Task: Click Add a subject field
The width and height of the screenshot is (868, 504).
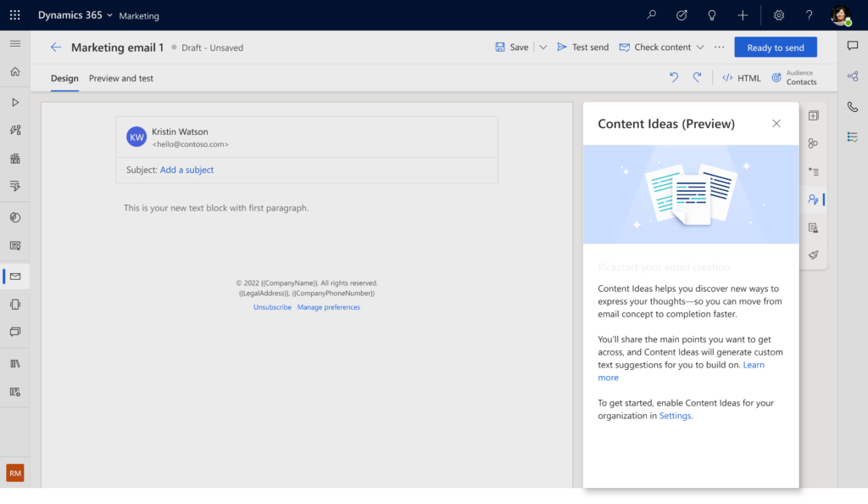Action: click(186, 170)
